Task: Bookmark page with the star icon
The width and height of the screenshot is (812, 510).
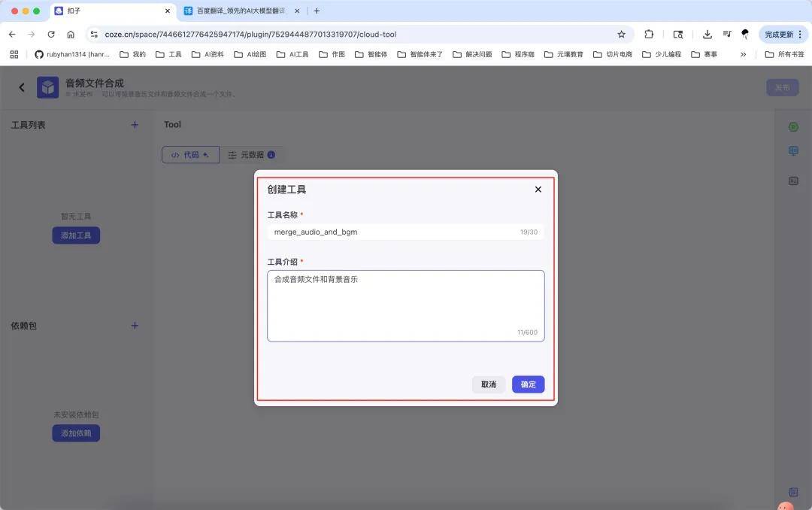Action: coord(621,34)
